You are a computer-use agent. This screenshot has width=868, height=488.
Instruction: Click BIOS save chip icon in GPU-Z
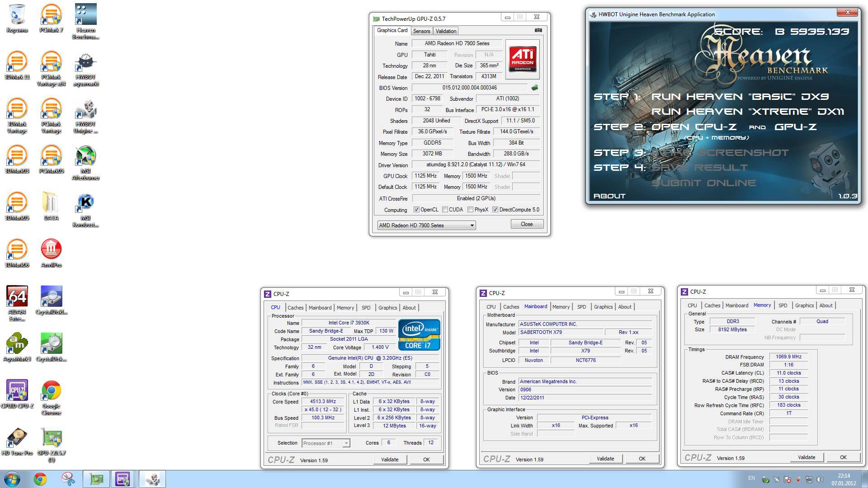pyautogui.click(x=535, y=88)
